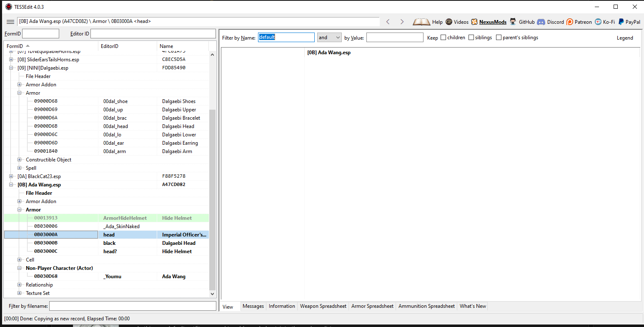This screenshot has height=327, width=644.
Task: Enable Keep children checkbox
Action: (444, 38)
